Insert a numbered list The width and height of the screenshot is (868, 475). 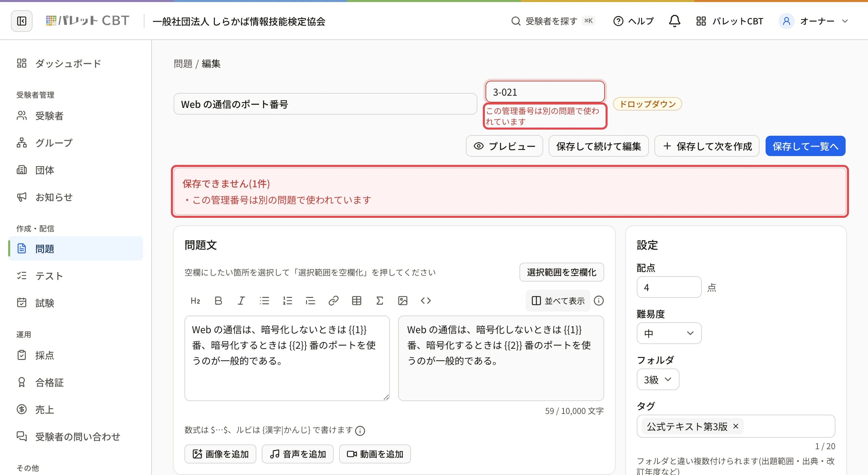tap(288, 301)
